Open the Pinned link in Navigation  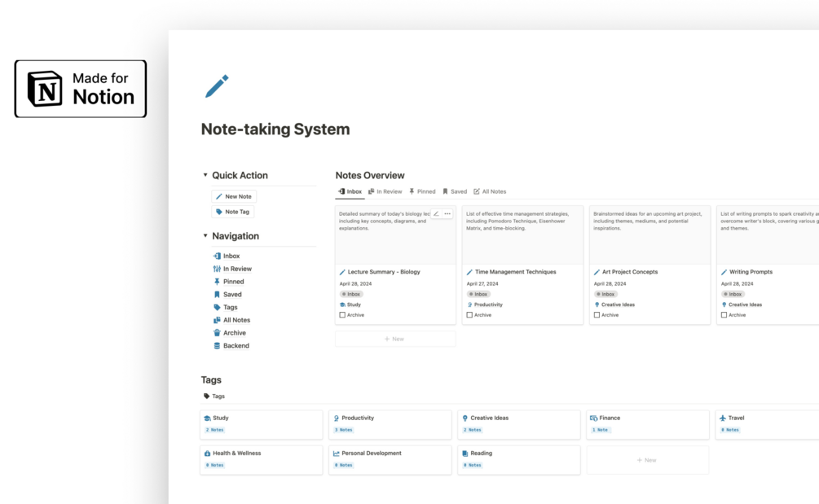click(x=234, y=282)
